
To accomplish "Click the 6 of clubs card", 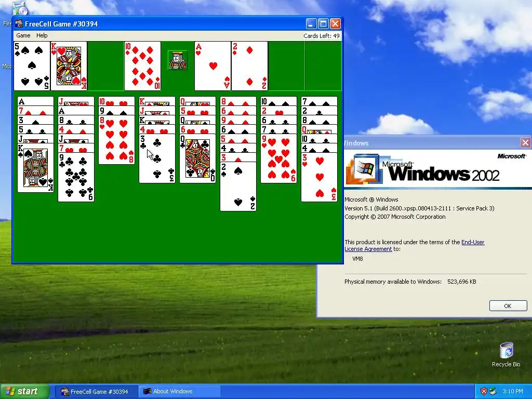I will tap(278, 120).
